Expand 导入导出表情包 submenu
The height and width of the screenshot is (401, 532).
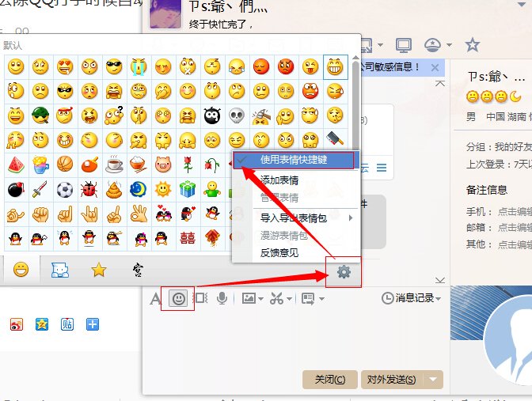point(295,218)
